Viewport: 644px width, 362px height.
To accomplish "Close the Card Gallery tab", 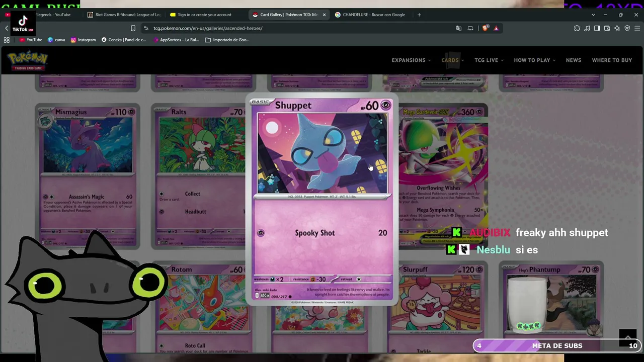I will click(324, 15).
